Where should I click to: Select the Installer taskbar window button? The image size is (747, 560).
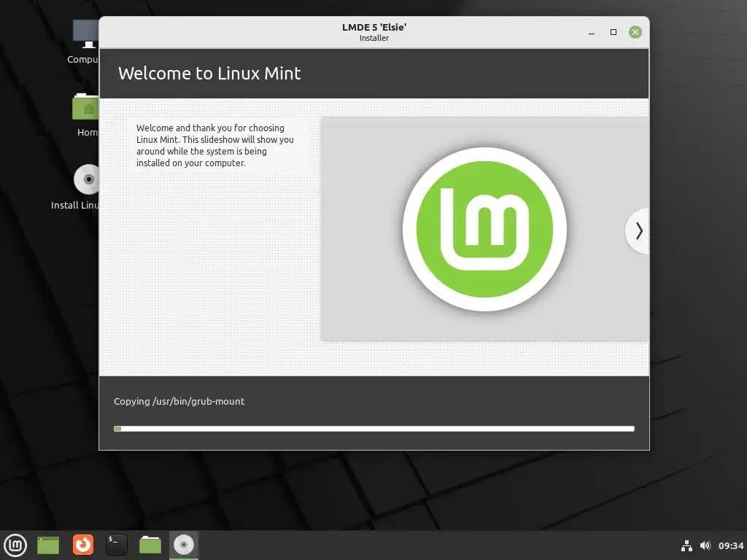click(184, 545)
